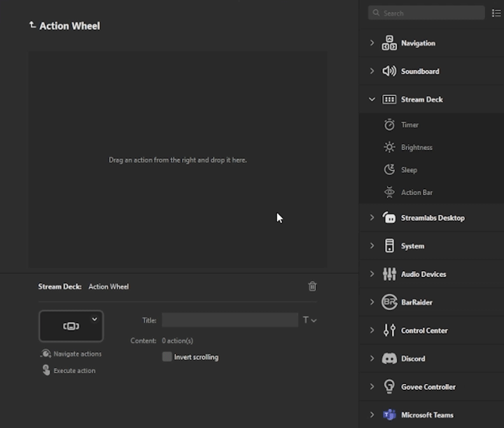Click the Stream Deck category icon
Image resolution: width=504 pixels, height=428 pixels.
(x=389, y=99)
